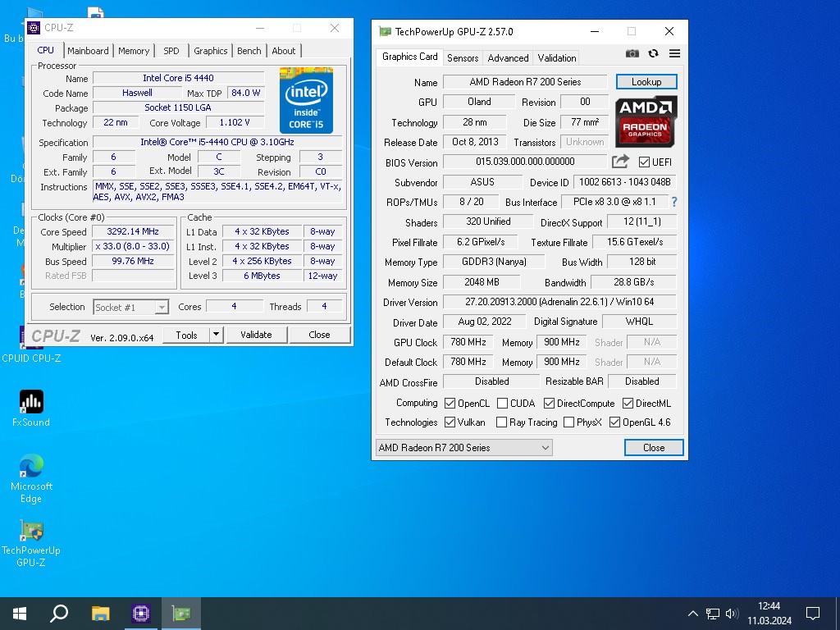Click the Close button in CPU-Z
Screen dimensions: 840x630
319,335
